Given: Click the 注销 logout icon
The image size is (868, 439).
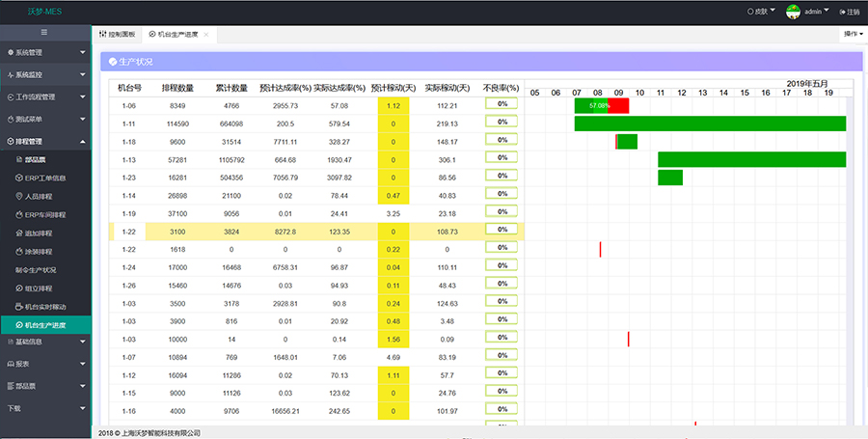Looking at the screenshot, I should pyautogui.click(x=844, y=12).
